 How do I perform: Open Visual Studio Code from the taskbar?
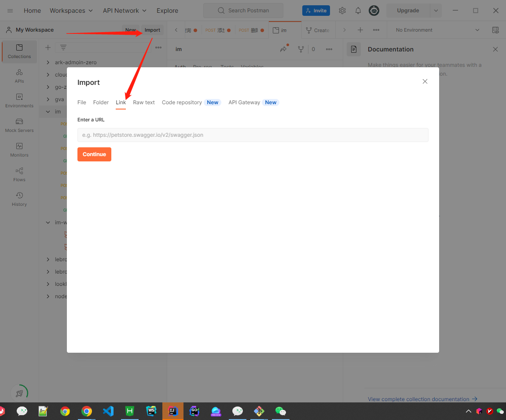(108, 411)
